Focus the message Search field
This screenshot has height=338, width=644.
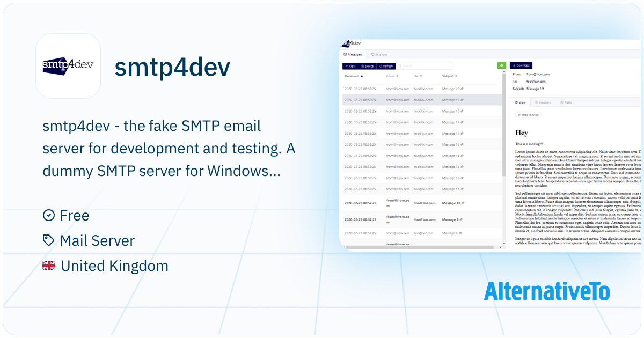(x=425, y=66)
